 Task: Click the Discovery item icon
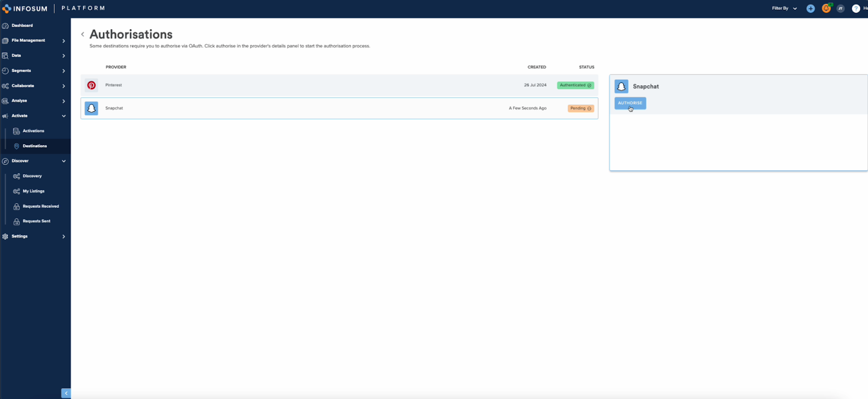click(x=16, y=176)
